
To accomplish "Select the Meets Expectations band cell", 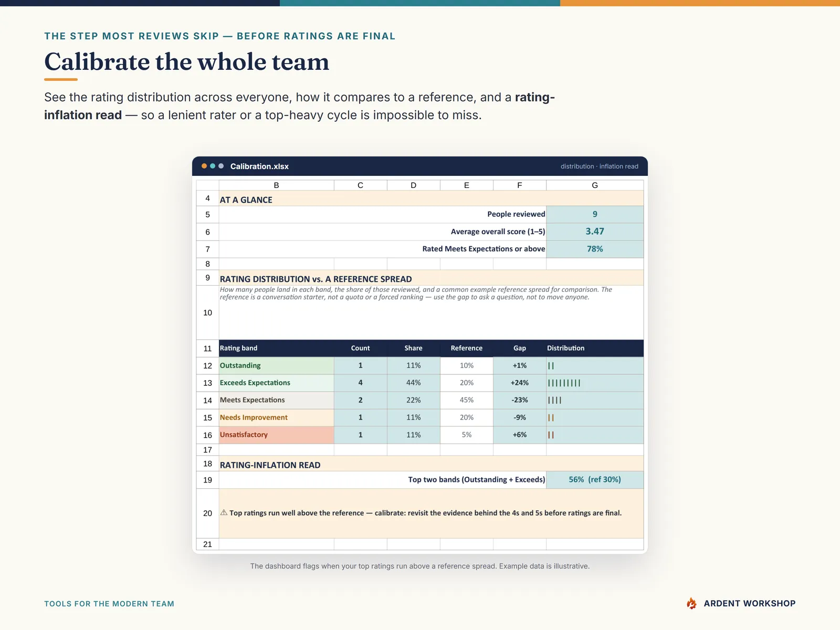I will pos(276,400).
